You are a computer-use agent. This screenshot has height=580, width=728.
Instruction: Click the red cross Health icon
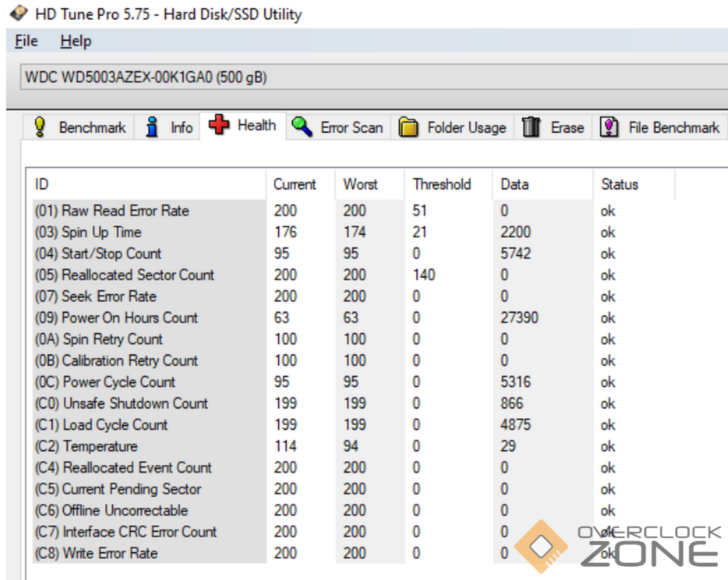coord(219,125)
